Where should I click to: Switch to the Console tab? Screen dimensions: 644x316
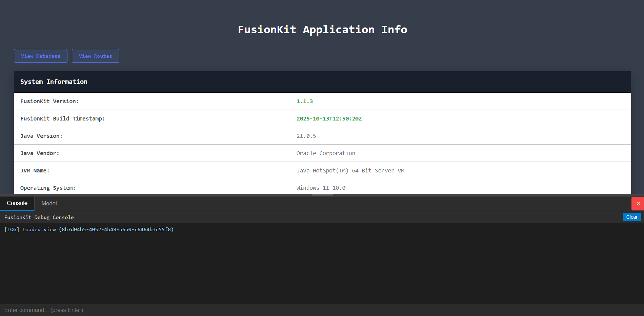coord(17,203)
